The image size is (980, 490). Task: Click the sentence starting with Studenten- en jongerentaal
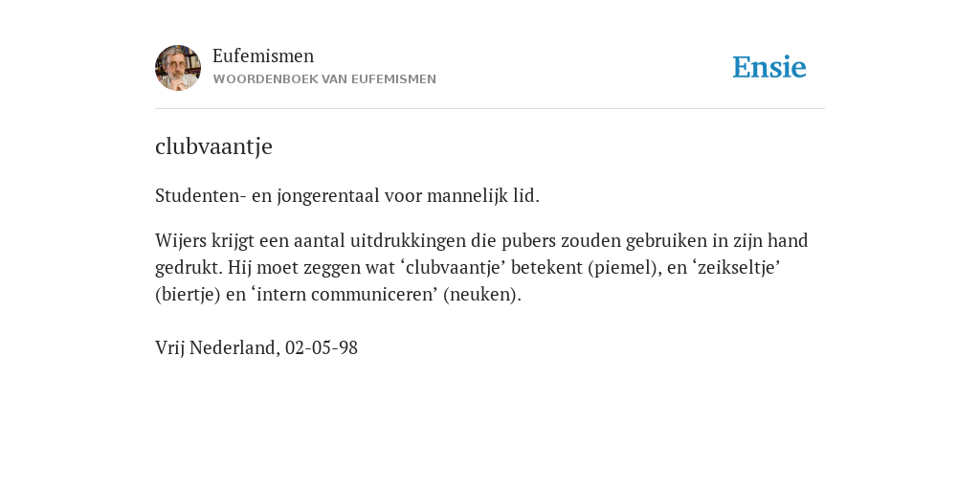pyautogui.click(x=346, y=195)
